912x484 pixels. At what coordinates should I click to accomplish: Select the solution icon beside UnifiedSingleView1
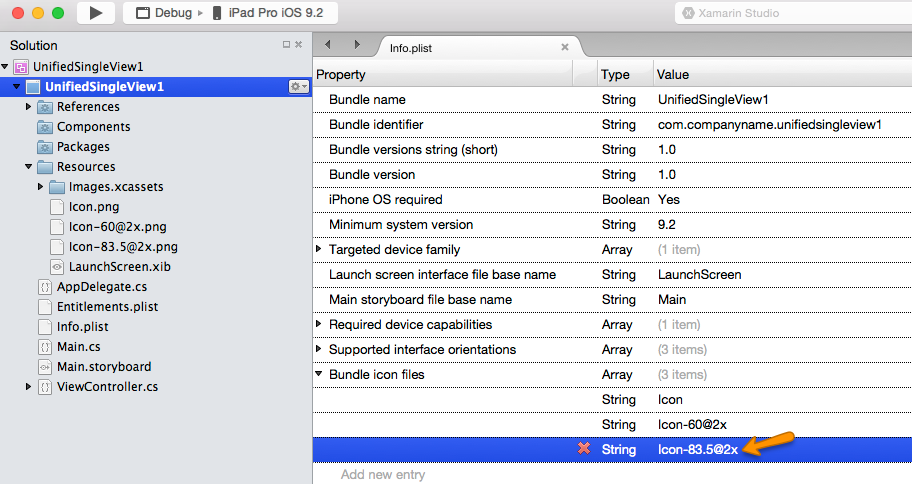tap(21, 67)
